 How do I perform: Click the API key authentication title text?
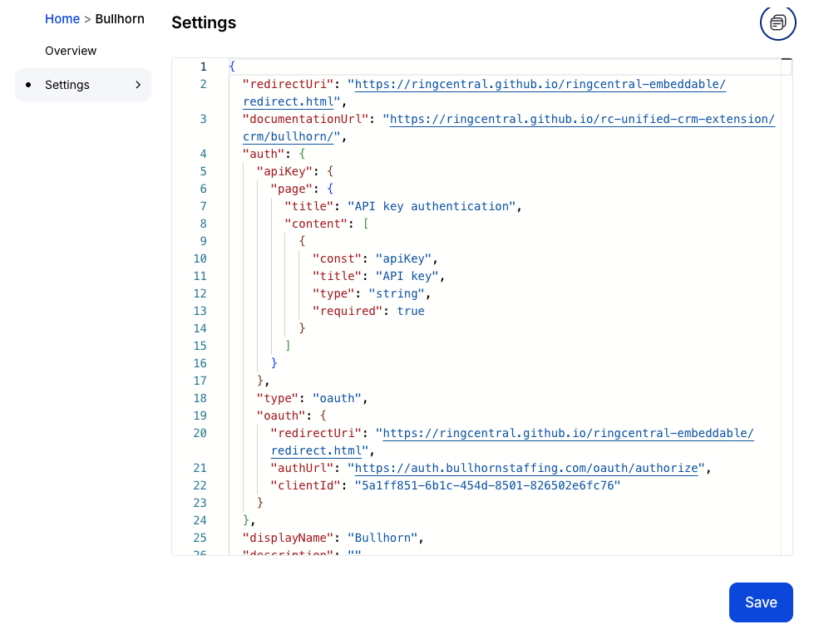[433, 205]
